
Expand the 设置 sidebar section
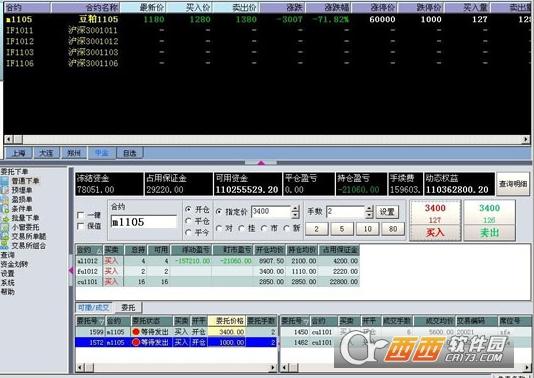tap(7, 273)
